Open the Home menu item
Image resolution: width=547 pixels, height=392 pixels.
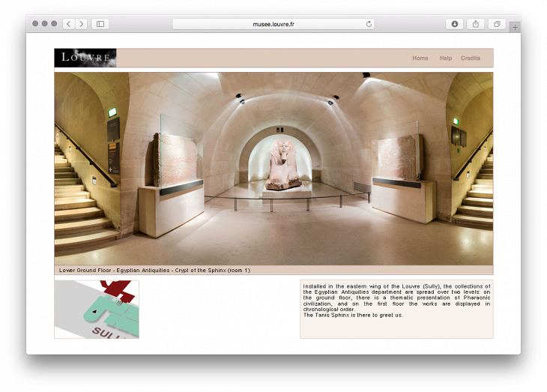click(420, 58)
